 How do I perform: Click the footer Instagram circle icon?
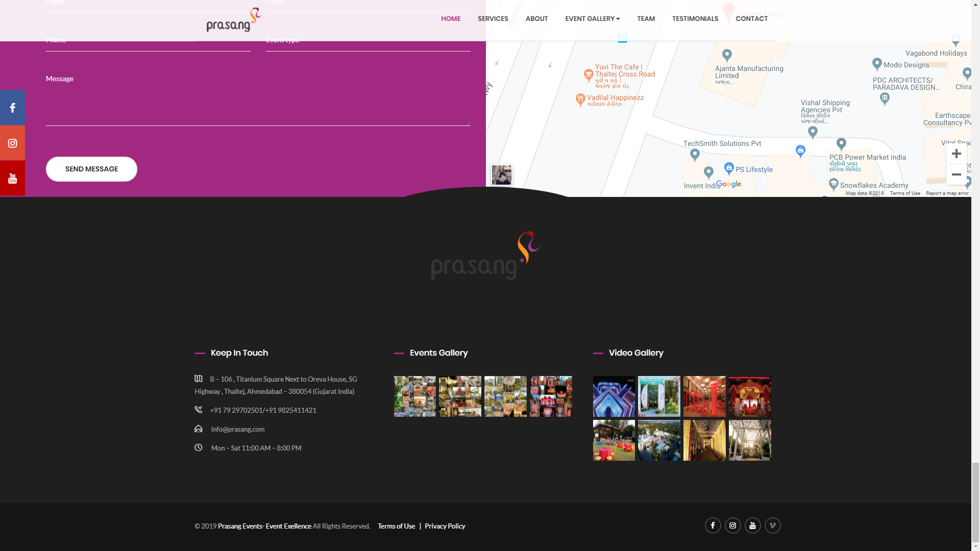coord(732,525)
